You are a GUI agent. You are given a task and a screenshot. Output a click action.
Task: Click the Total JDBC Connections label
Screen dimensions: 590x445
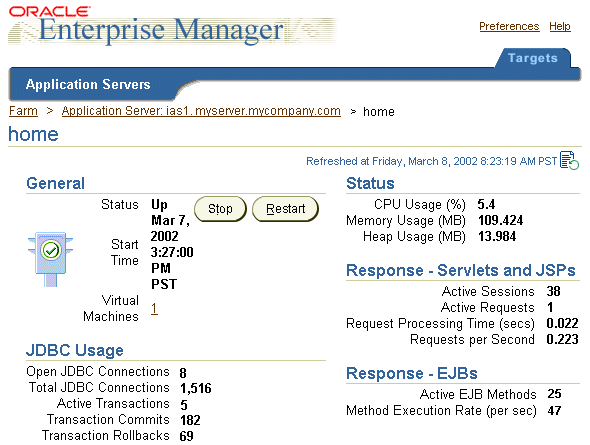(x=99, y=388)
